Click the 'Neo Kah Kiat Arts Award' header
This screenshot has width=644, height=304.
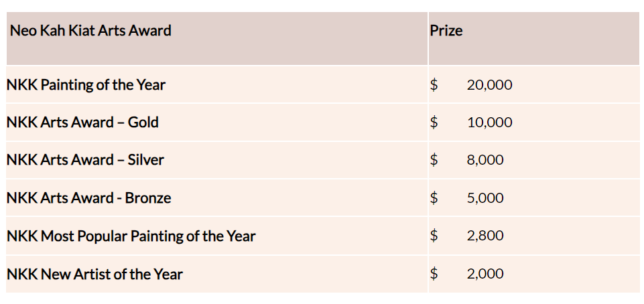pos(90,31)
